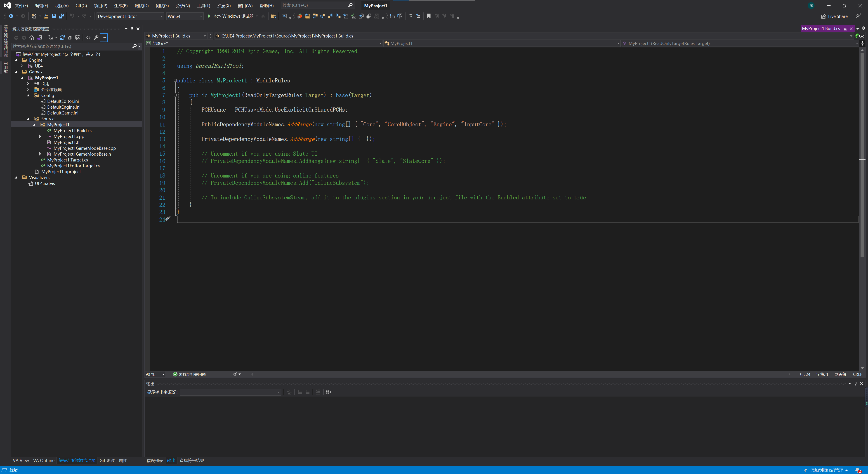
Task: Switch to the VA Outline tab
Action: (44, 460)
